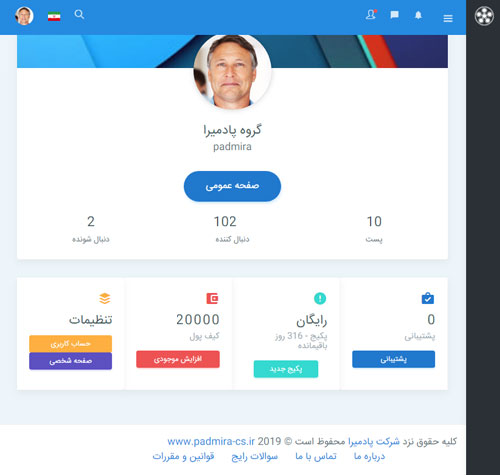This screenshot has height=475, width=500.
Task: Click the friend requests user icon
Action: click(x=371, y=14)
